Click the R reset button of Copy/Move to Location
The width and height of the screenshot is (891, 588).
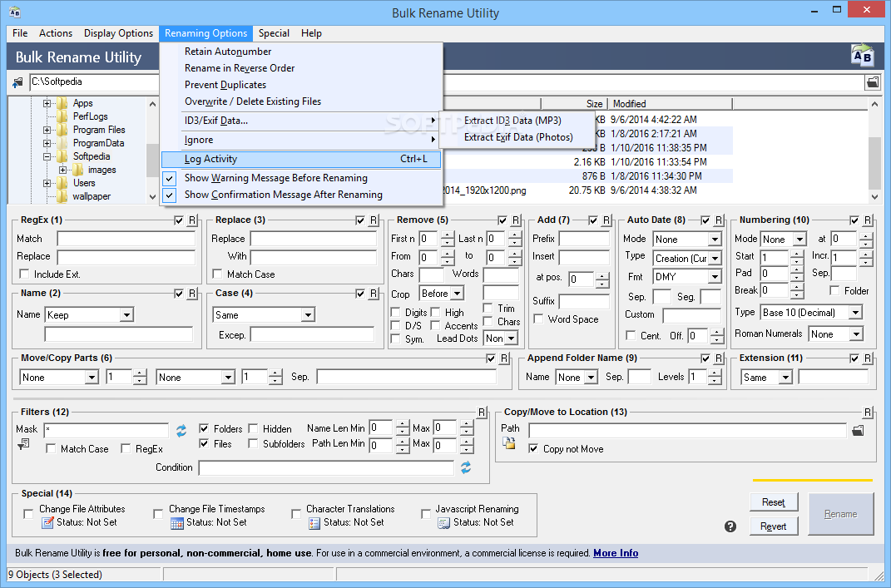[868, 413]
